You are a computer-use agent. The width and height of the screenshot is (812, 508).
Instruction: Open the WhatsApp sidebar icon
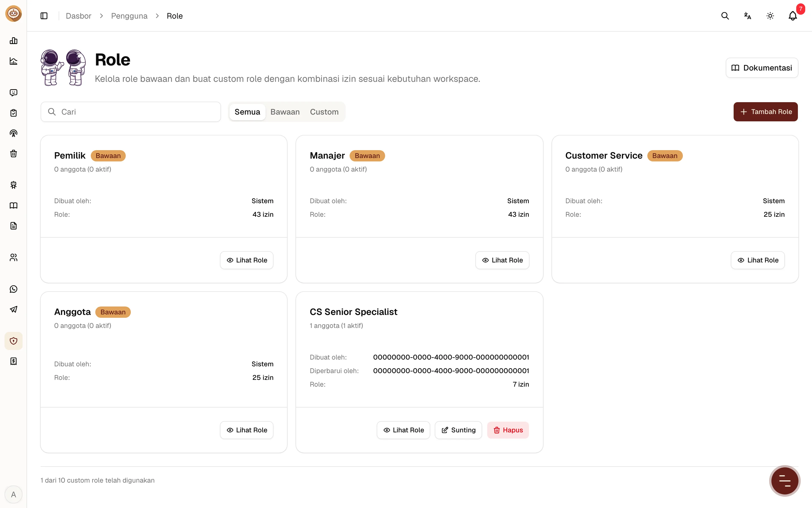(x=14, y=289)
